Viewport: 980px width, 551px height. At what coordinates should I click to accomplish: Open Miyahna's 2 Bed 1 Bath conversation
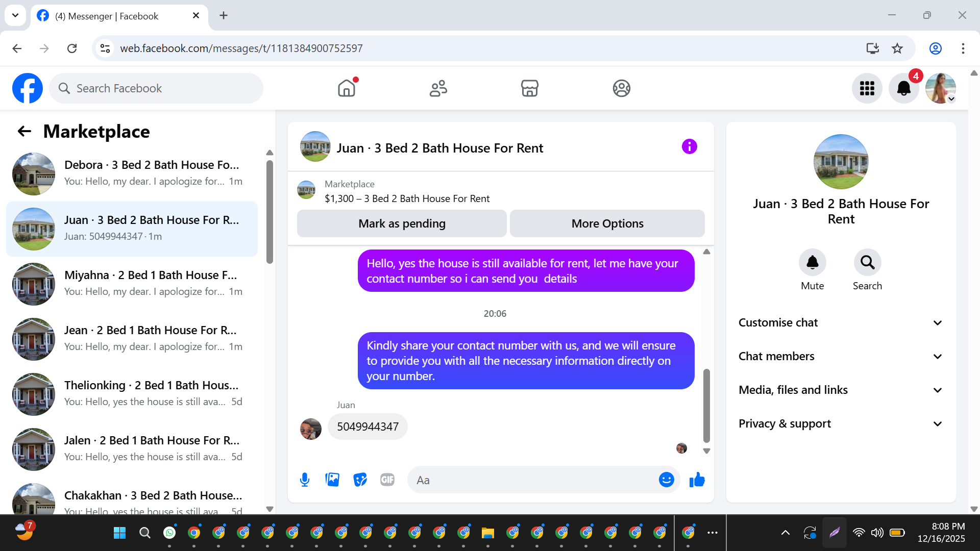[x=132, y=284]
